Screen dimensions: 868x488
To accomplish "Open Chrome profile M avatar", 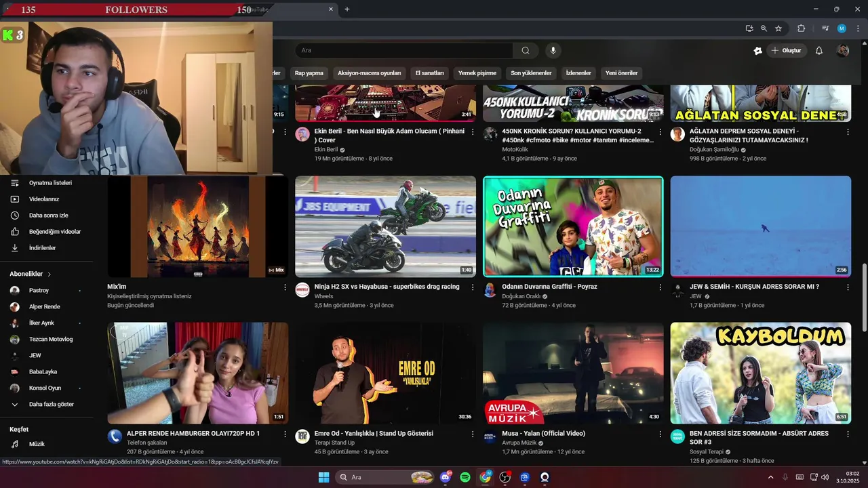I will pyautogui.click(x=842, y=28).
